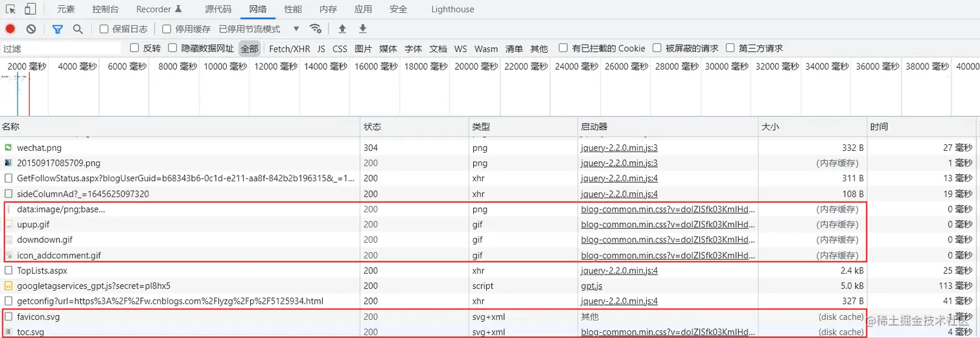Toggle the filter funnel icon
Viewport: 980px width, 338px height.
click(57, 28)
